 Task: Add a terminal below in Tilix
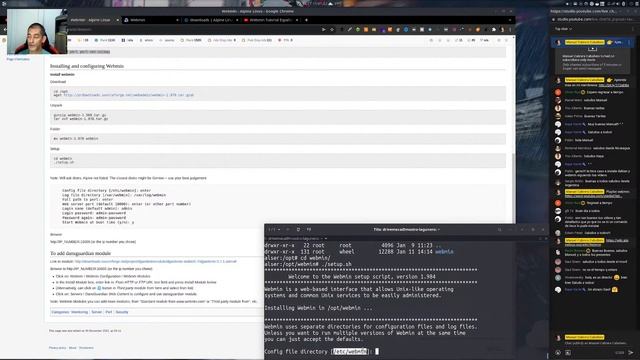(309, 229)
